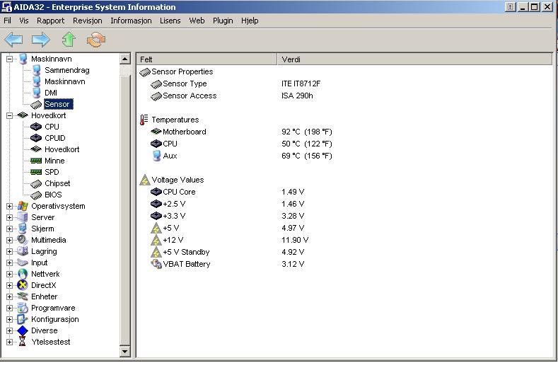Click the Server node icon
Screen dimensions: 558x392
pyautogui.click(x=23, y=217)
